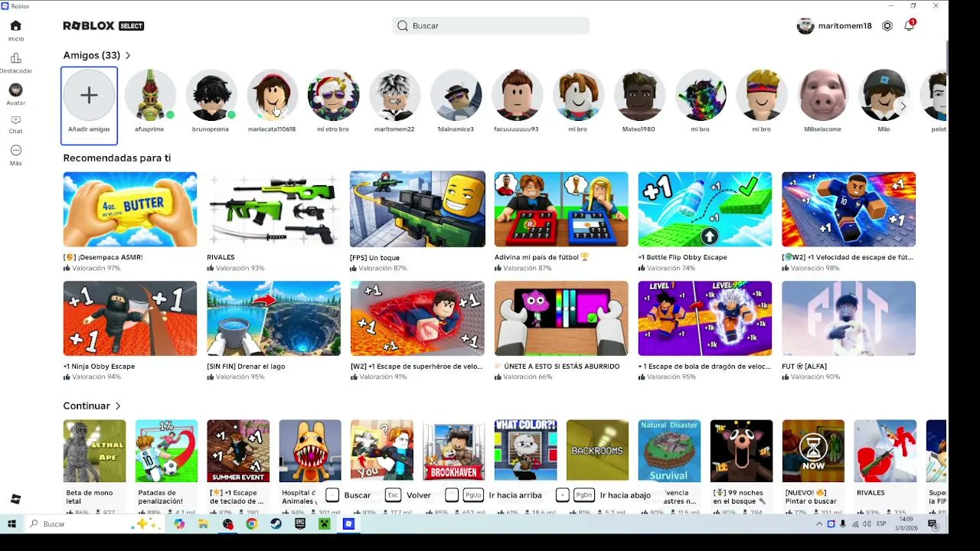This screenshot has height=551, width=980.
Task: Open the volume control in system tray
Action: [x=867, y=524]
